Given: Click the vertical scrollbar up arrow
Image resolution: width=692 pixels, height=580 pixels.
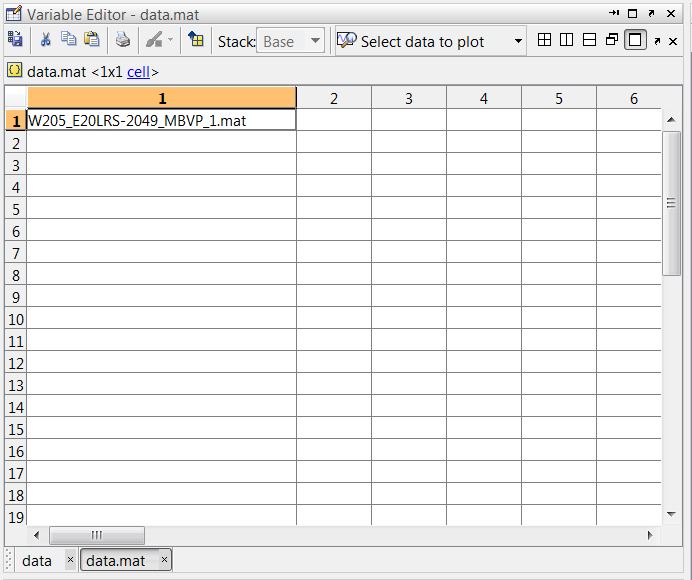Looking at the screenshot, I should (671, 119).
